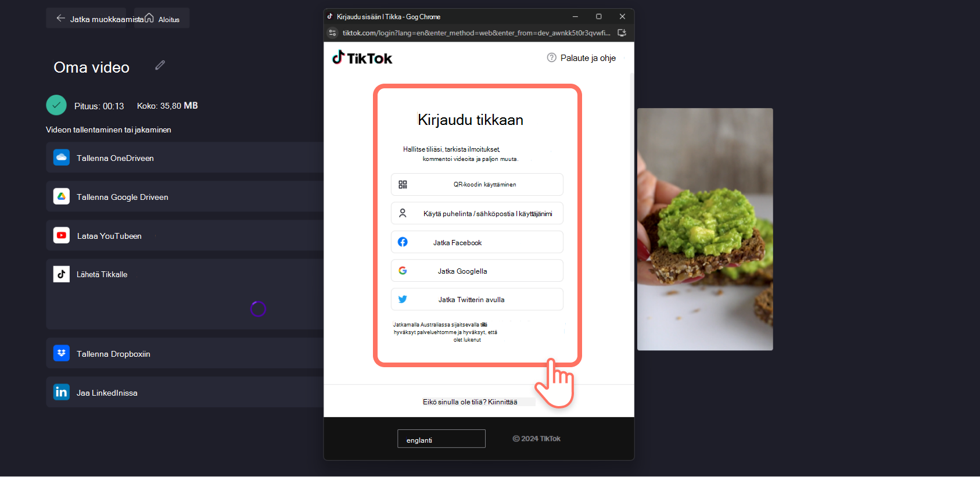Click the © 2024 TikTok footer text
980x477 pixels.
536,439
